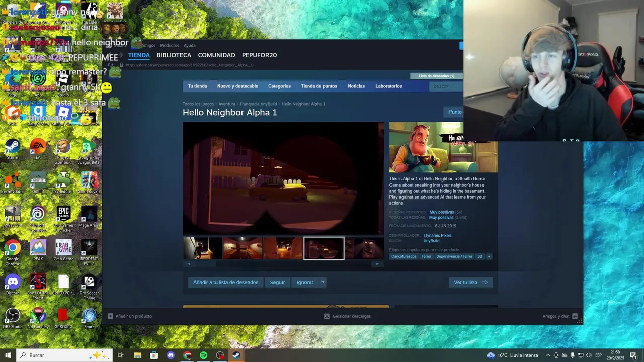Image resolution: width=644 pixels, height=362 pixels.
Task: Open the Productos menu in Steam
Action: point(170,45)
